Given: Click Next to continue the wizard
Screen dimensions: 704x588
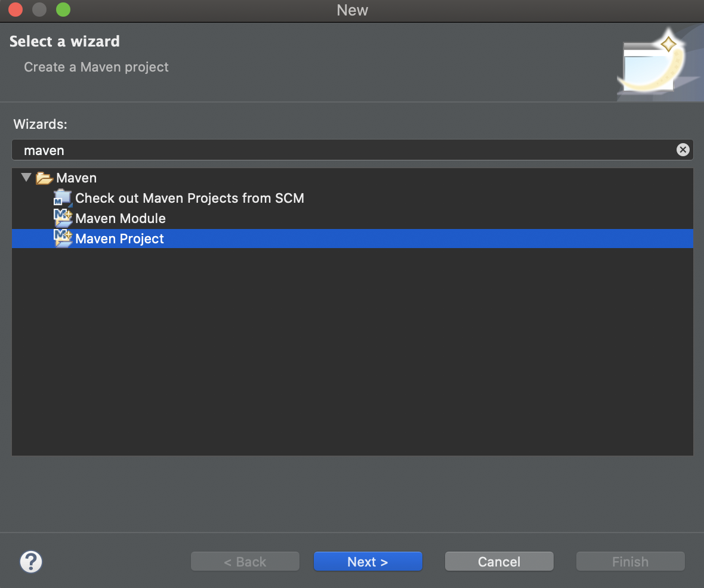Looking at the screenshot, I should click(368, 562).
